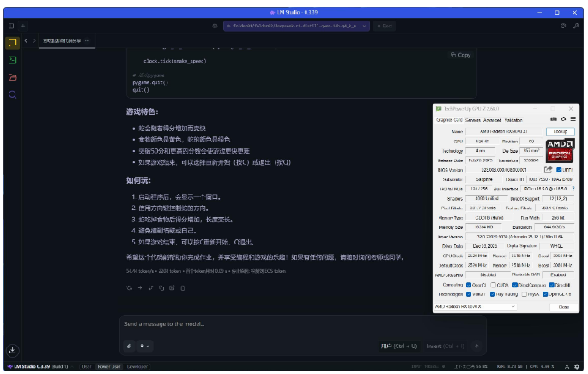Open the green Developer sidebar icon
Screen dimensions: 588x374
click(x=12, y=60)
